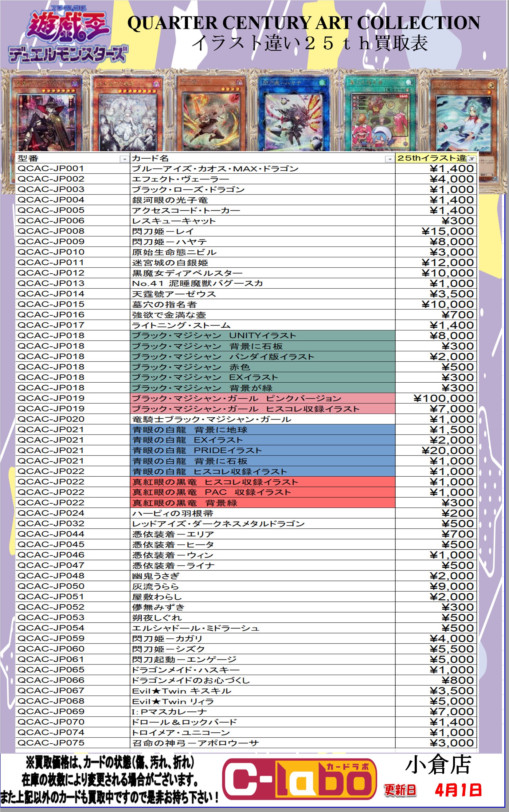The height and width of the screenshot is (812, 509).
Task: Select ブラック・マジシャン バンダイ版イラスト cell
Action: tap(263, 357)
